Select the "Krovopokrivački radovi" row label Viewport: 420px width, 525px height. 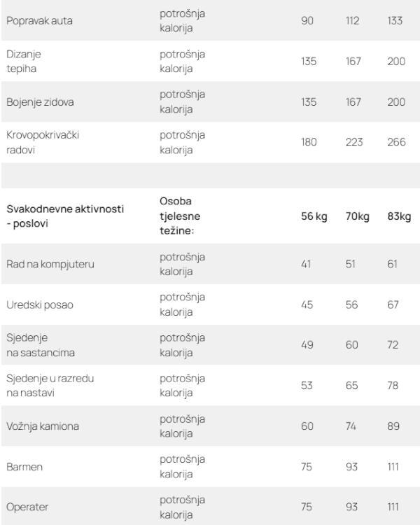coord(42,143)
